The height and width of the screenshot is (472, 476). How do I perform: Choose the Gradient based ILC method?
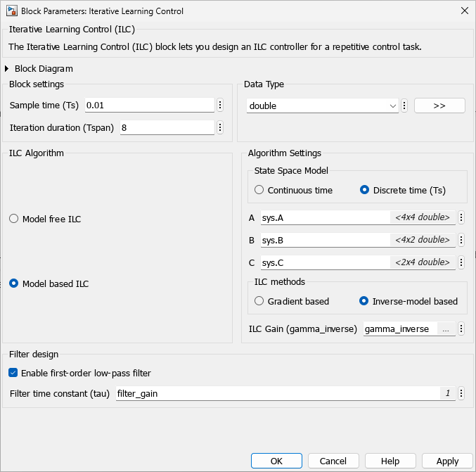[259, 301]
